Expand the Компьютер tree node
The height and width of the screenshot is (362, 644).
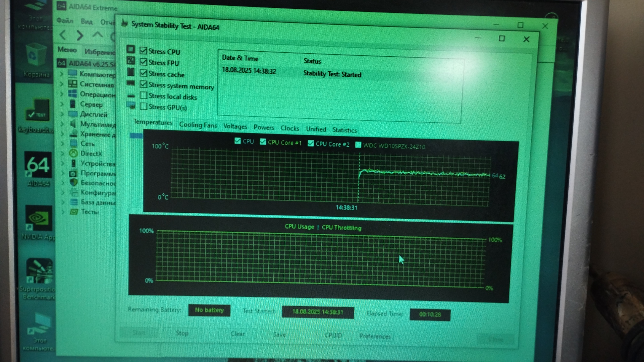coord(62,74)
